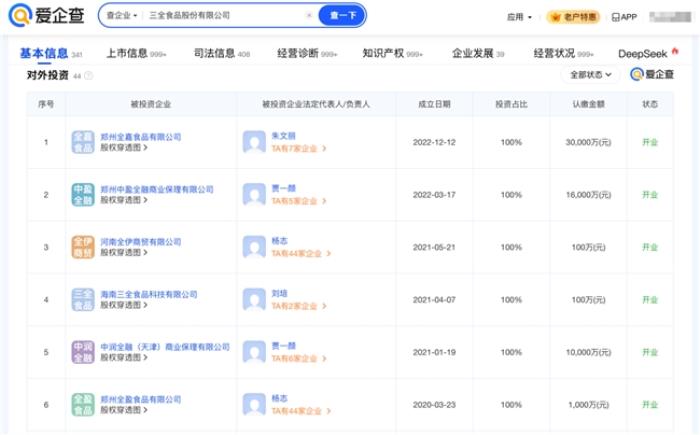
Task: Click the legal representative avatar in row 5
Action: [254, 352]
